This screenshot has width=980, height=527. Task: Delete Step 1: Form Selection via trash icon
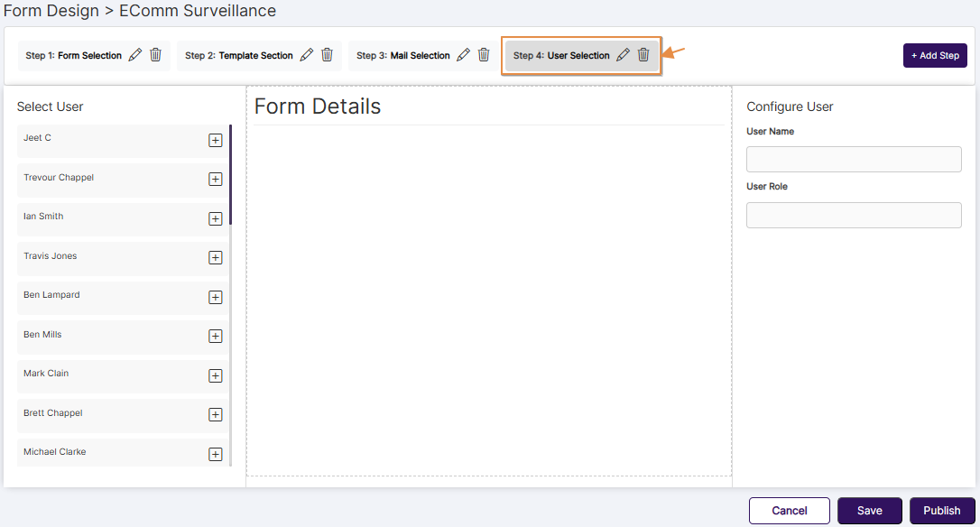coord(155,54)
